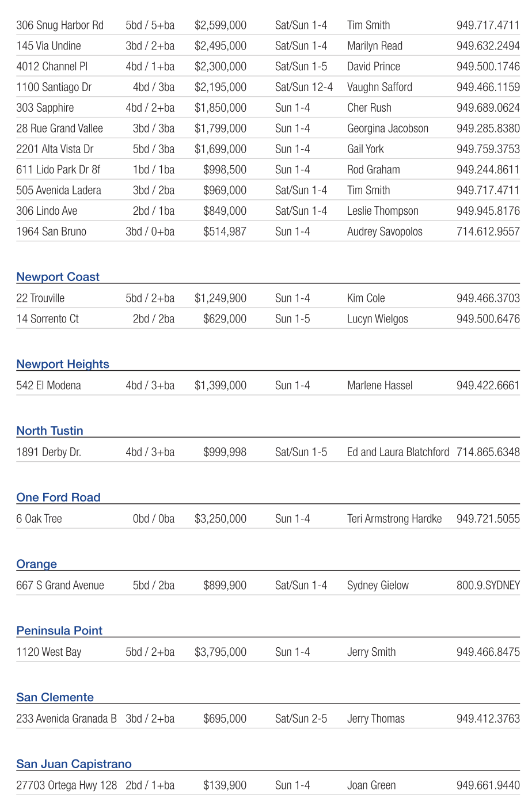Select Teri Armstrong Hardke's name
Viewport: 532px width, 809px height.
[394, 519]
